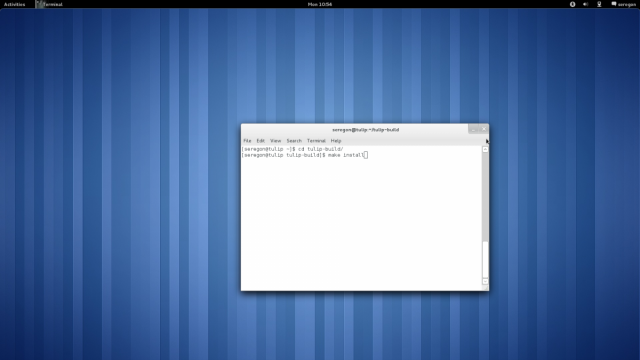Open the accessibility icon in top panel
Screen dimensions: 640x360
coord(572,4)
